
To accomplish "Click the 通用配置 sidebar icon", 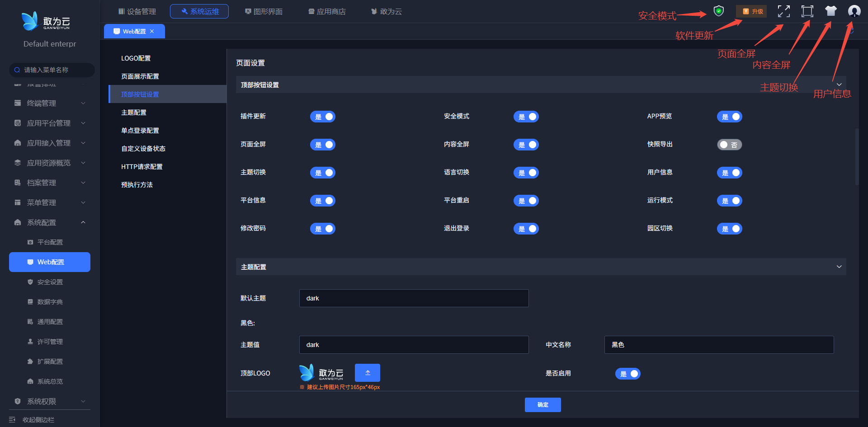I will (x=30, y=322).
